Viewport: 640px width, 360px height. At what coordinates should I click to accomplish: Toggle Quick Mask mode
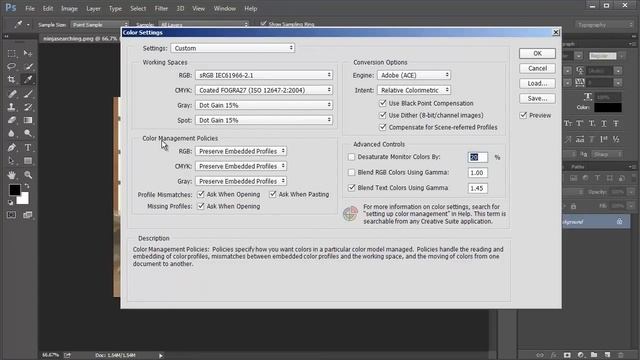pos(11,215)
